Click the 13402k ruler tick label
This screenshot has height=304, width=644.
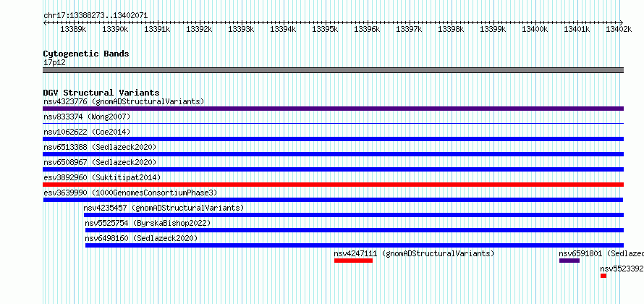(619, 29)
